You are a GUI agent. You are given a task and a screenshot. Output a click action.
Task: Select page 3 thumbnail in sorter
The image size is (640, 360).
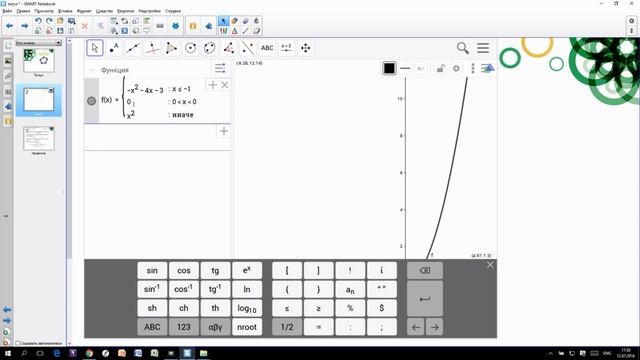tap(39, 138)
